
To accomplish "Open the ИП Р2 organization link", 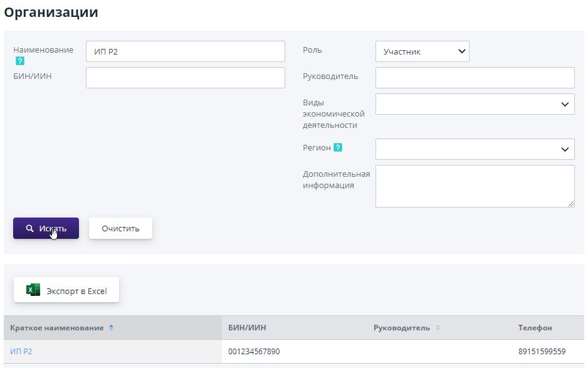I will pyautogui.click(x=21, y=352).
